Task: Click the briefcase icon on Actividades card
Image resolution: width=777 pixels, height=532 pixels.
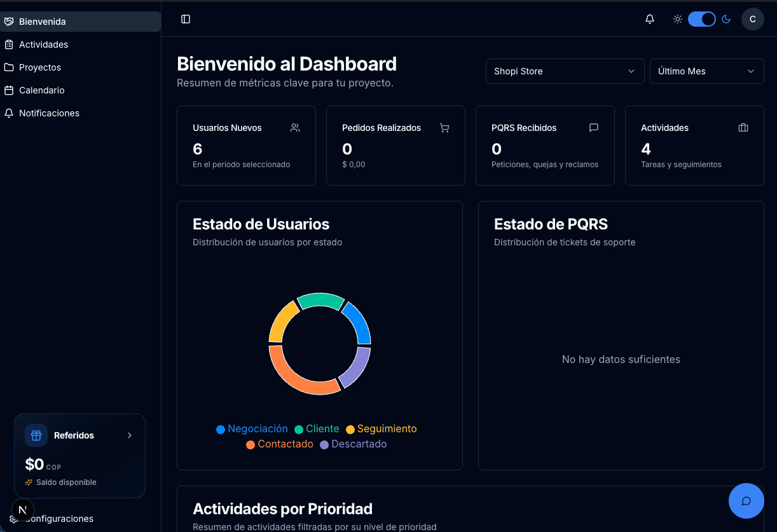Action: coord(743,127)
